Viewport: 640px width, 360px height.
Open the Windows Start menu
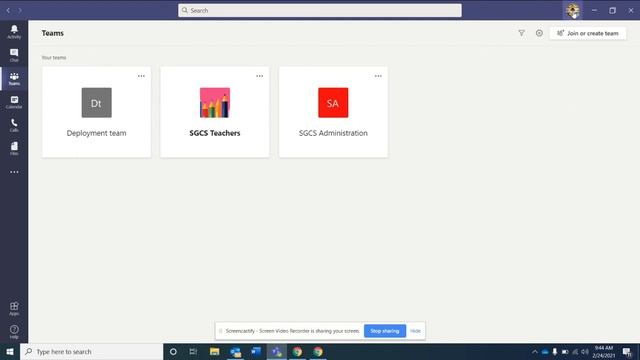tap(10, 351)
